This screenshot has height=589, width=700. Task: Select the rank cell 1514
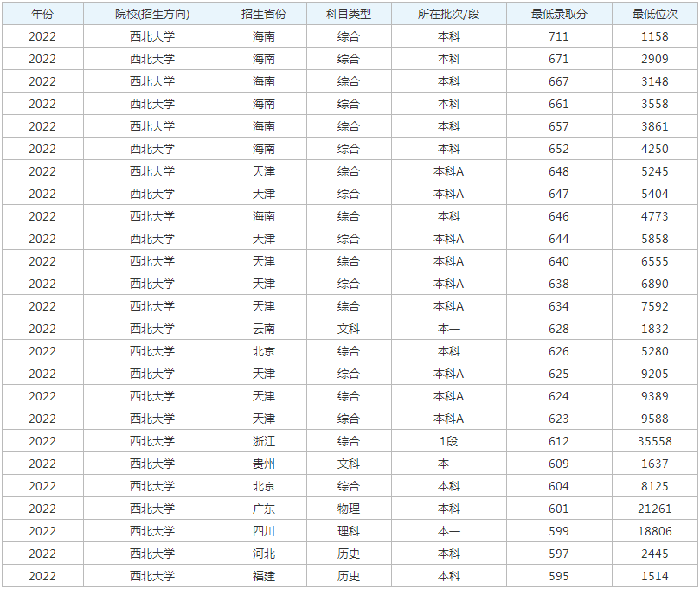coord(655,576)
